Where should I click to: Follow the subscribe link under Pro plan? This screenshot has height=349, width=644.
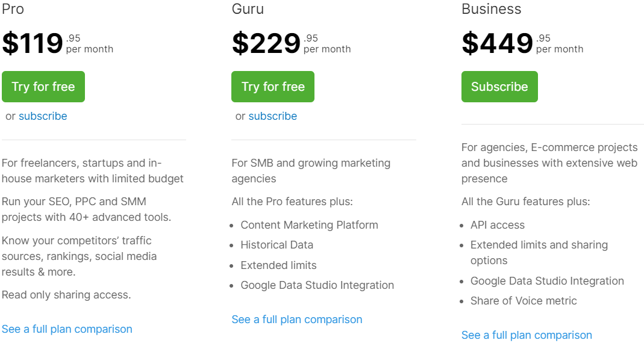43,116
